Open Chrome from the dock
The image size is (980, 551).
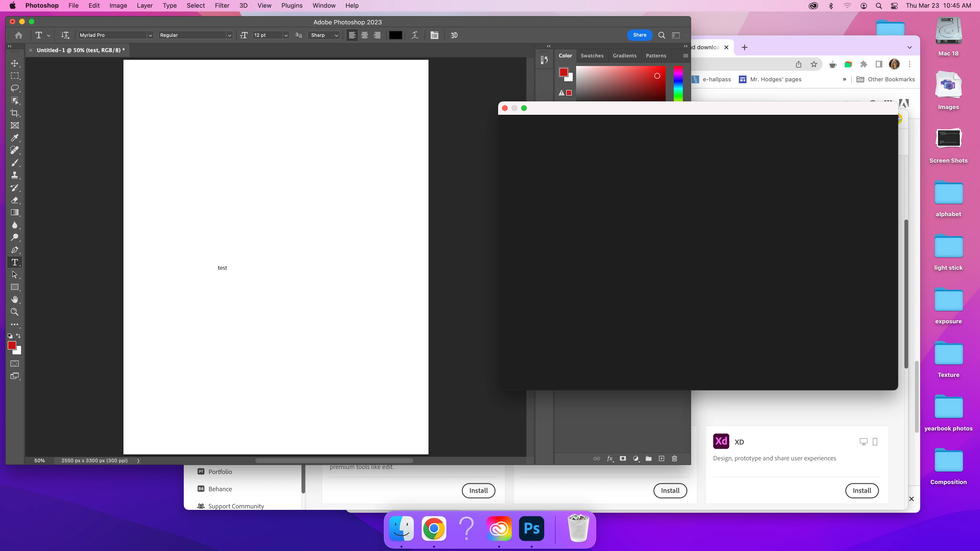[434, 529]
